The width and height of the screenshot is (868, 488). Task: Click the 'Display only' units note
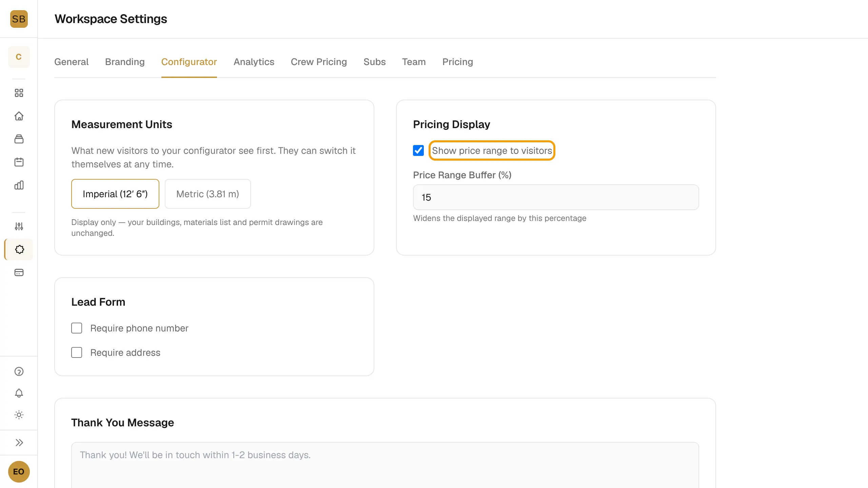(x=197, y=228)
